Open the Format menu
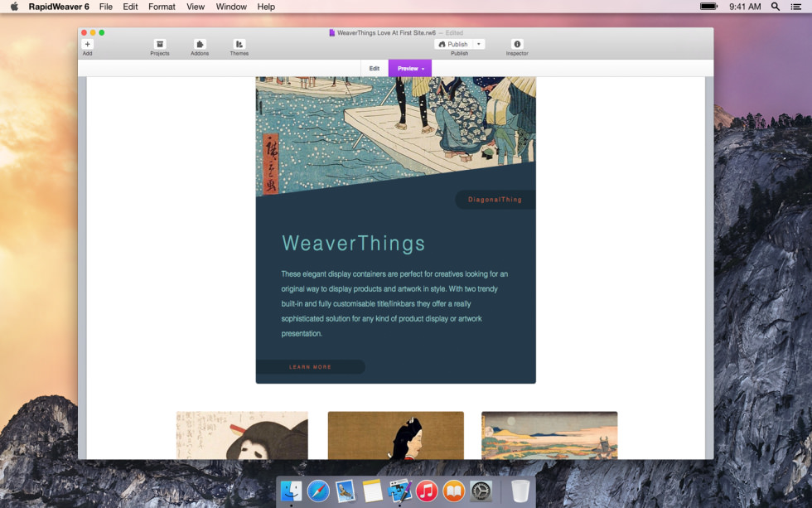This screenshot has height=508, width=812. 162,7
